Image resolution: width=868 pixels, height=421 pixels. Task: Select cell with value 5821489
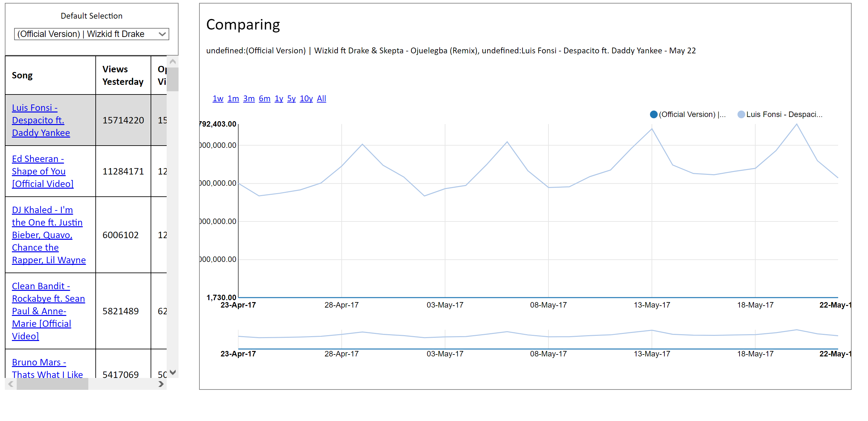[x=123, y=311]
